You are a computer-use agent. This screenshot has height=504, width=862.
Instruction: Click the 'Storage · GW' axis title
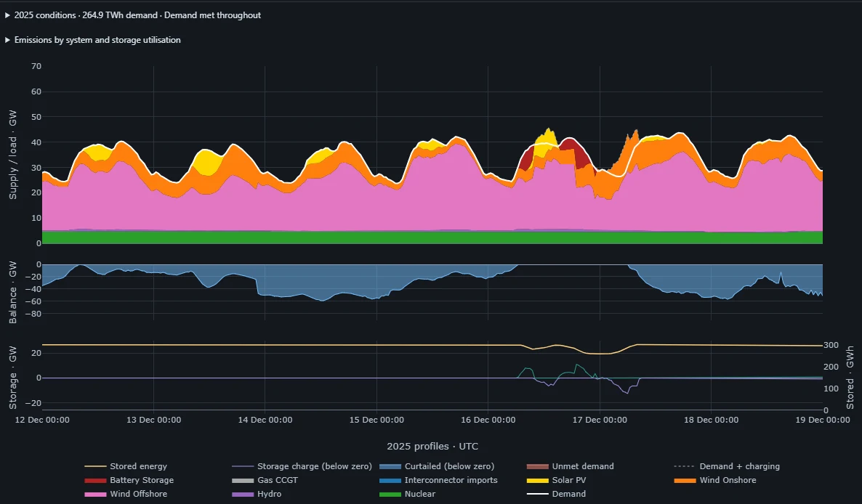tap(12, 378)
